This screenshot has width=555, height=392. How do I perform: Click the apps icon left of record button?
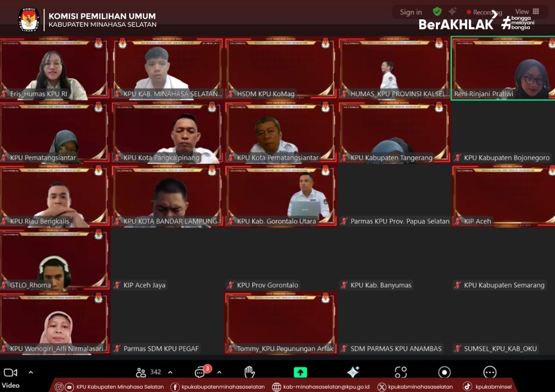tap(401, 372)
